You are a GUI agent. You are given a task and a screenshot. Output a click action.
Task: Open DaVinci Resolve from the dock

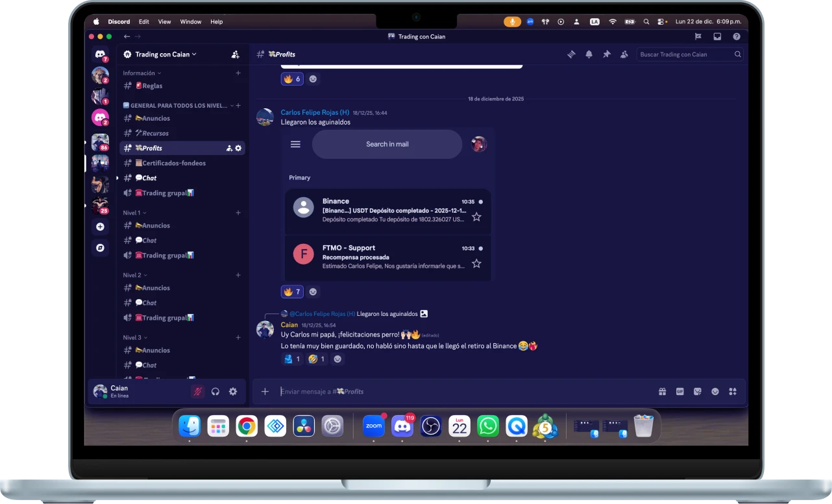pyautogui.click(x=304, y=426)
